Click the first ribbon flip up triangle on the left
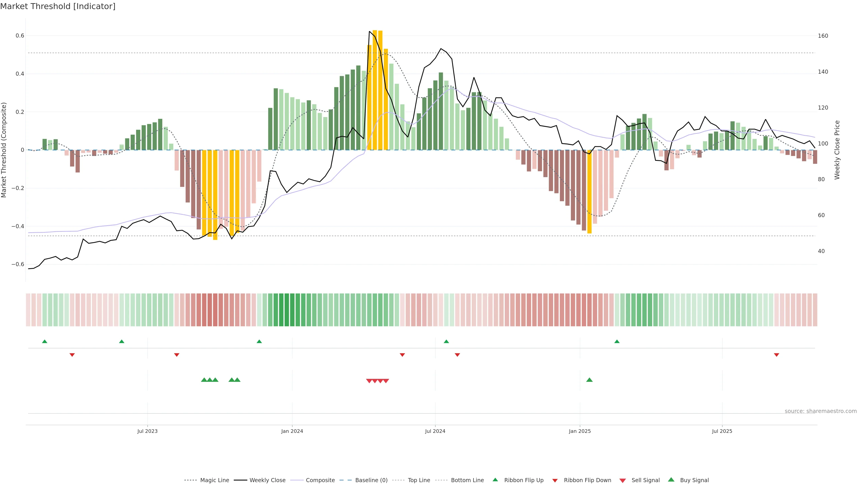Screen dimensions: 868x488 click(x=45, y=342)
